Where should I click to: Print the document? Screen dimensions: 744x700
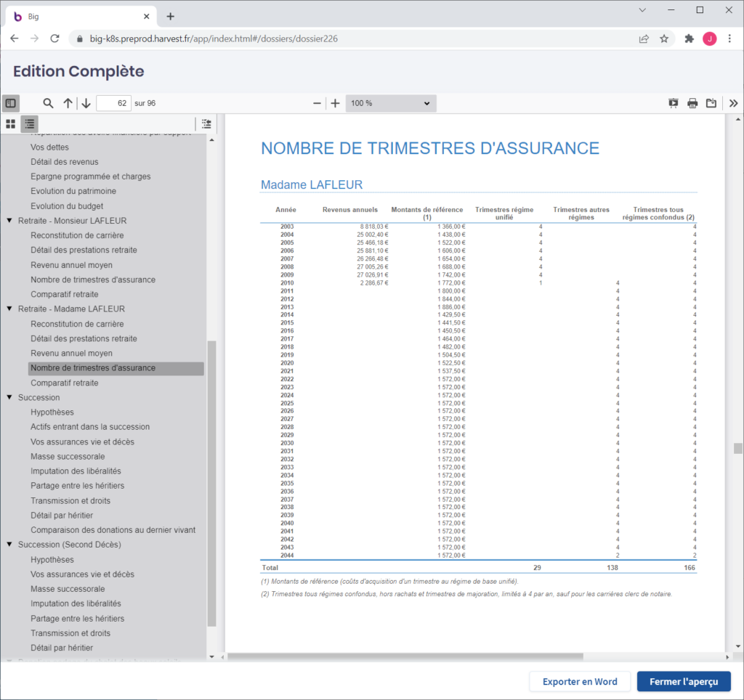(x=692, y=103)
